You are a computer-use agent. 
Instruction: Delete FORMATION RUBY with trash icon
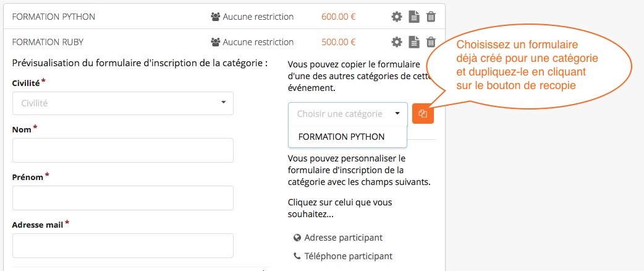click(x=431, y=42)
